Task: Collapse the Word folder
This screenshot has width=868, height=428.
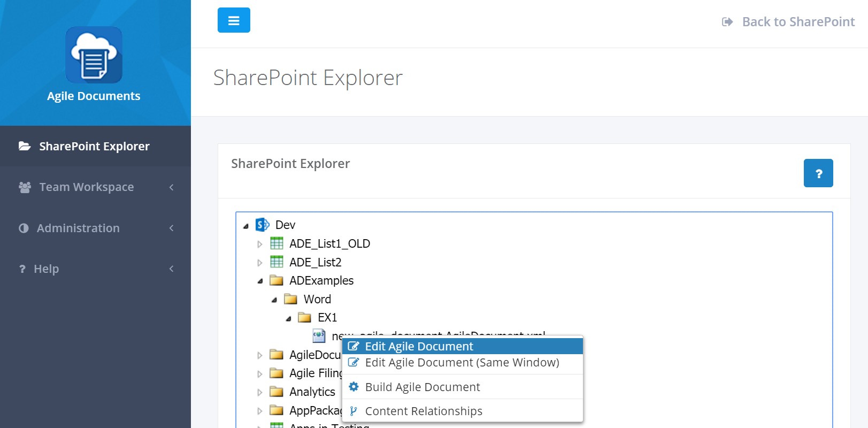Action: click(274, 300)
